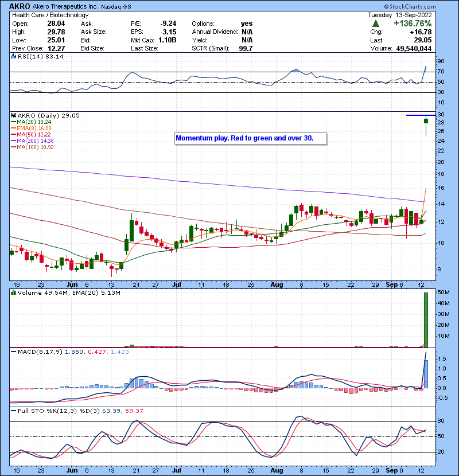Click the blue horizontal resistance line at 30
The width and height of the screenshot is (459, 476).
pyautogui.click(x=421, y=115)
